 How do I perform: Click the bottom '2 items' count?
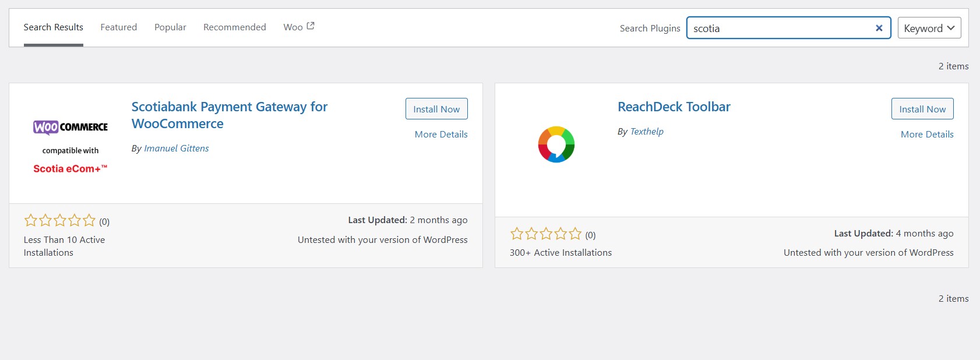coord(953,299)
